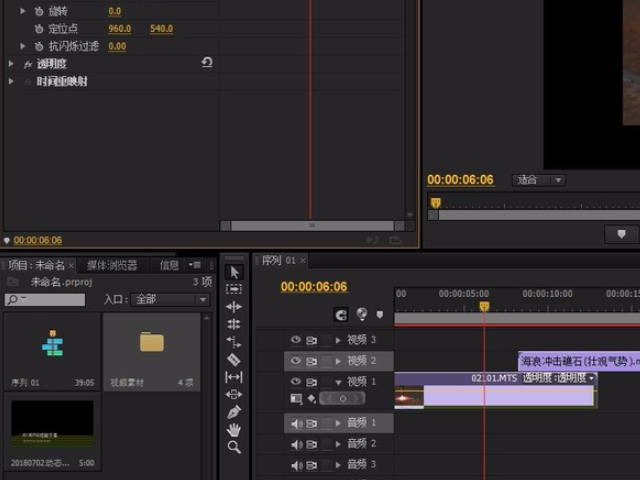Select the Pen tool
The height and width of the screenshot is (480, 640).
click(x=234, y=412)
